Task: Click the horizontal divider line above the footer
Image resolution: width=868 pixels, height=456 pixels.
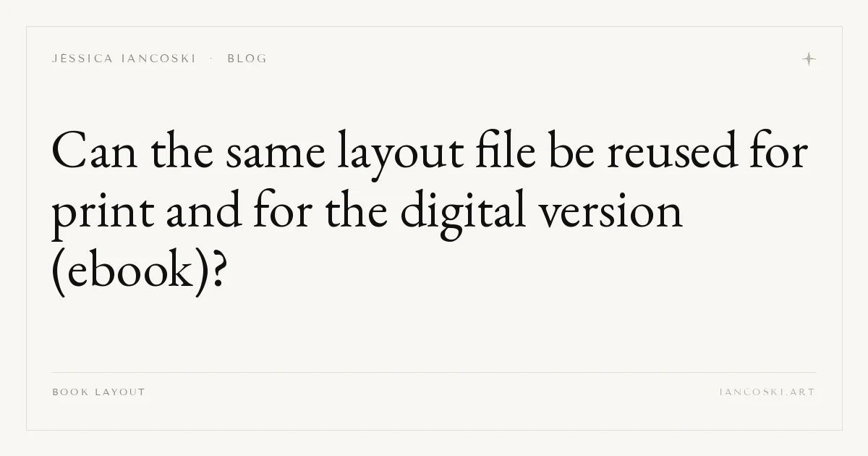Action: point(434,373)
